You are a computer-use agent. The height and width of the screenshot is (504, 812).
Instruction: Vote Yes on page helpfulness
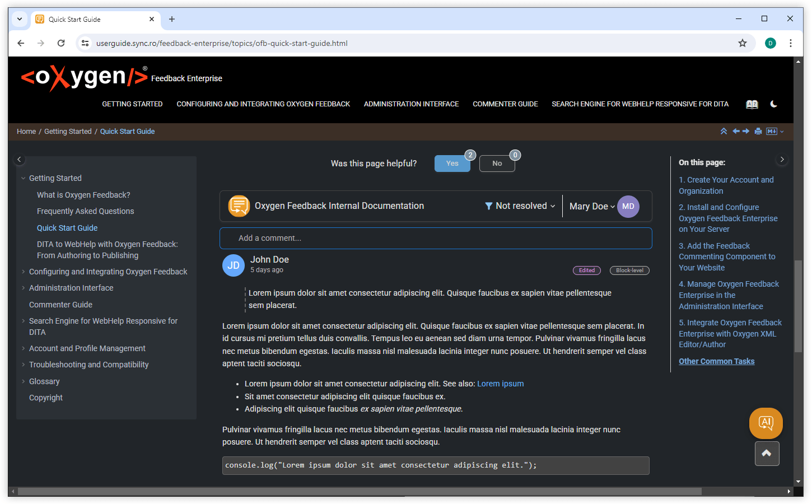click(x=452, y=164)
